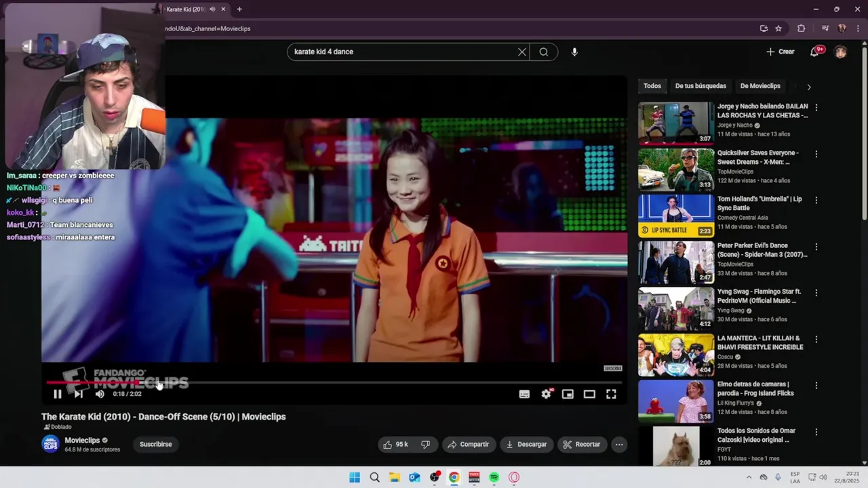Open the Peter Parker Evil's Dance title
The width and height of the screenshot is (868, 488).
[x=762, y=249]
